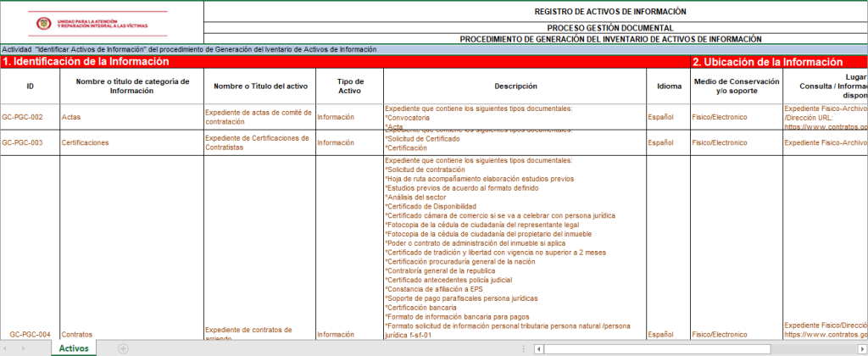Select 'PROCEDIMIENTO DE GENERACIÓN DEL INVENTARIO' cell

536,39
